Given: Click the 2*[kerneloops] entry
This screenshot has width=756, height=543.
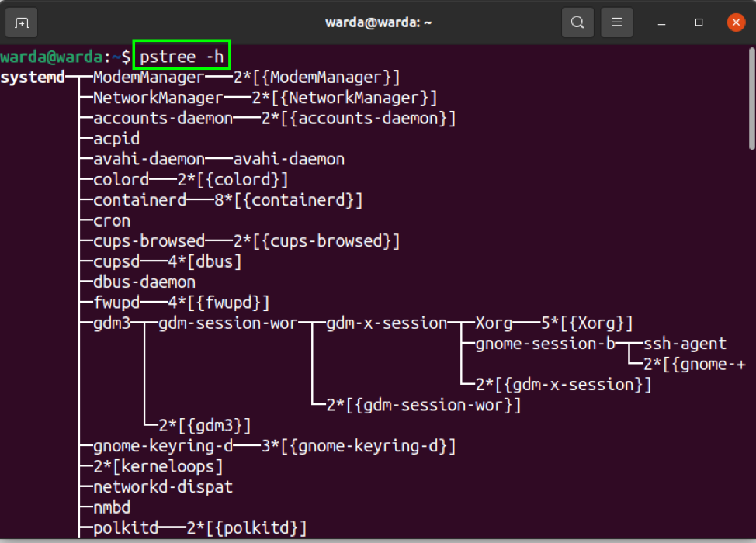Looking at the screenshot, I should (x=158, y=466).
